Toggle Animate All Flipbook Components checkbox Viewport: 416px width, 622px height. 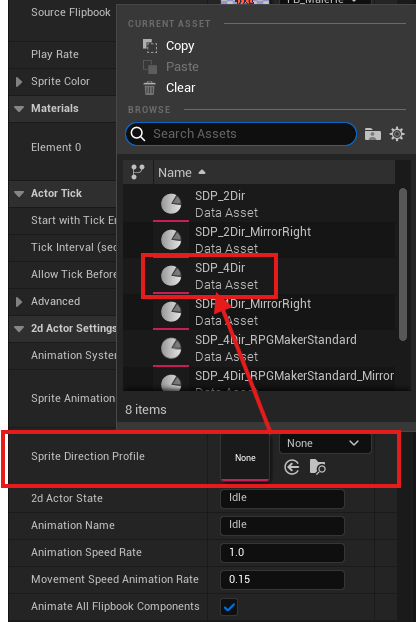pos(229,607)
